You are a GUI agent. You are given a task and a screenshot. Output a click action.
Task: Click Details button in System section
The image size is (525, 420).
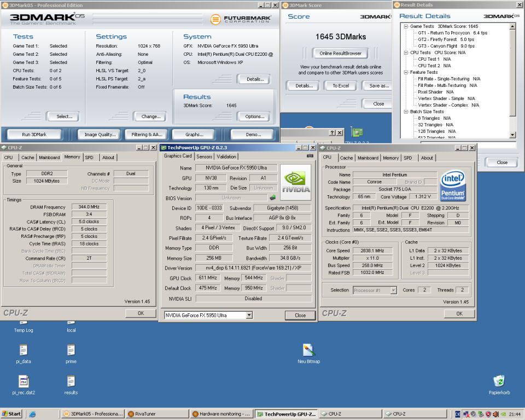[255, 79]
